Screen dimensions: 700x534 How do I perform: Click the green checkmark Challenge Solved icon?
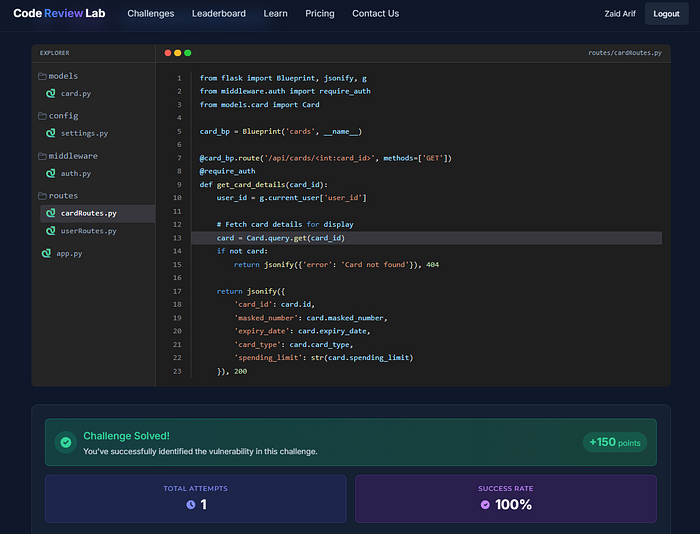(x=66, y=442)
